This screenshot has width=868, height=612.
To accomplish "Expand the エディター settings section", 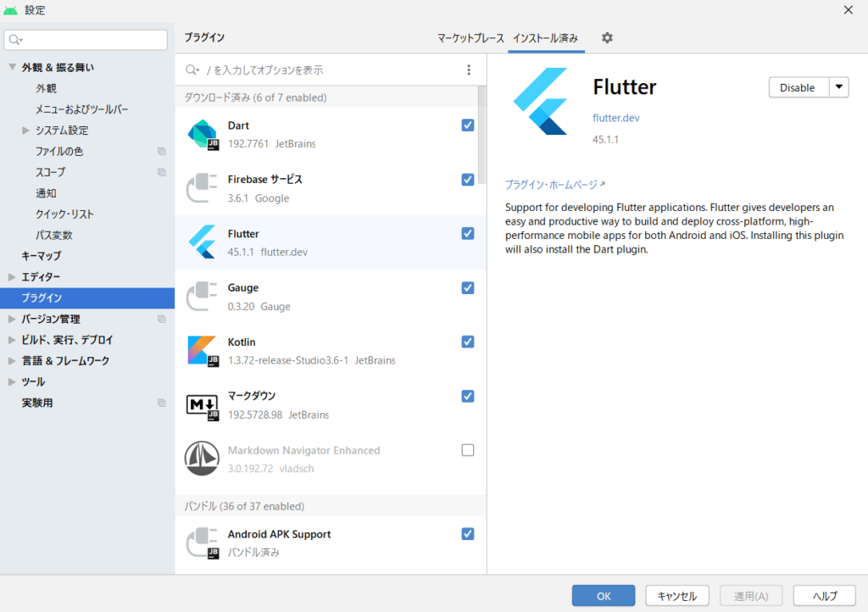I will click(x=12, y=276).
